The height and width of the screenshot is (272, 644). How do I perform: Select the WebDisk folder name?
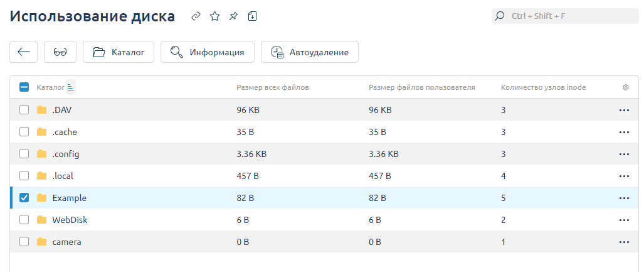coord(70,220)
